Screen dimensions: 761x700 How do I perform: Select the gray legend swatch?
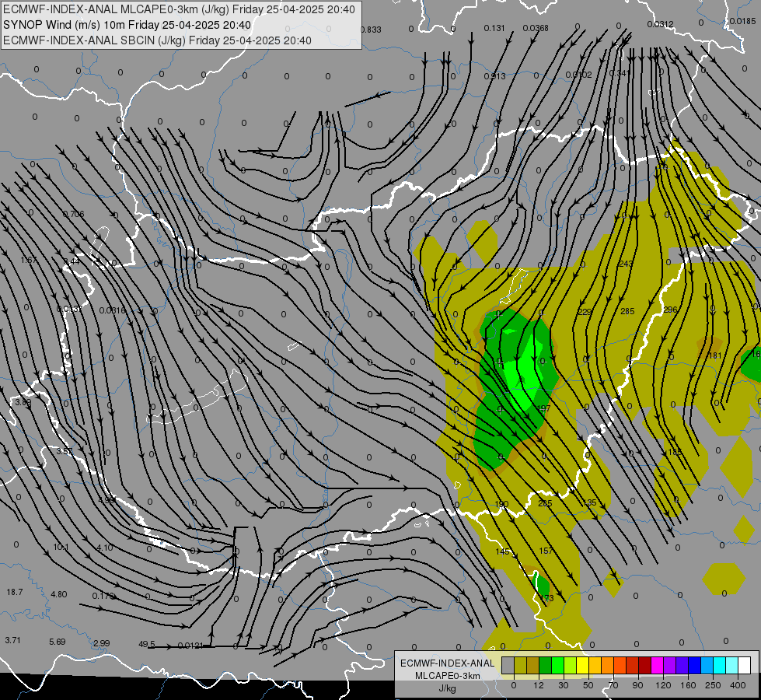click(508, 665)
